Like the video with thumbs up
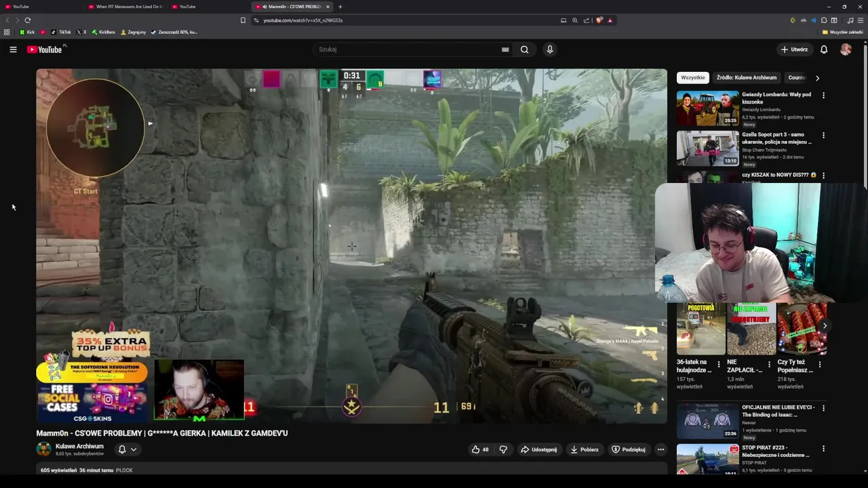 [x=480, y=449]
